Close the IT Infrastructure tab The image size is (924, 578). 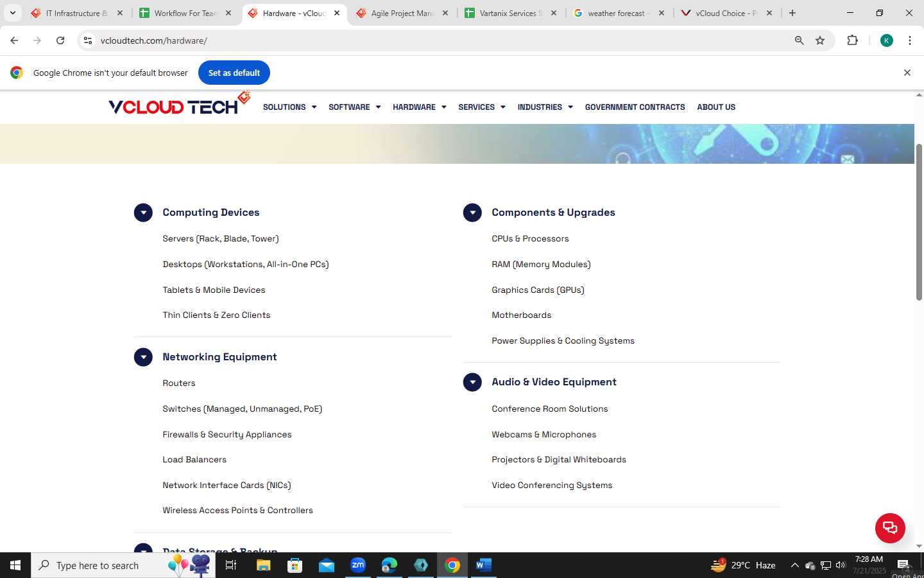[119, 13]
